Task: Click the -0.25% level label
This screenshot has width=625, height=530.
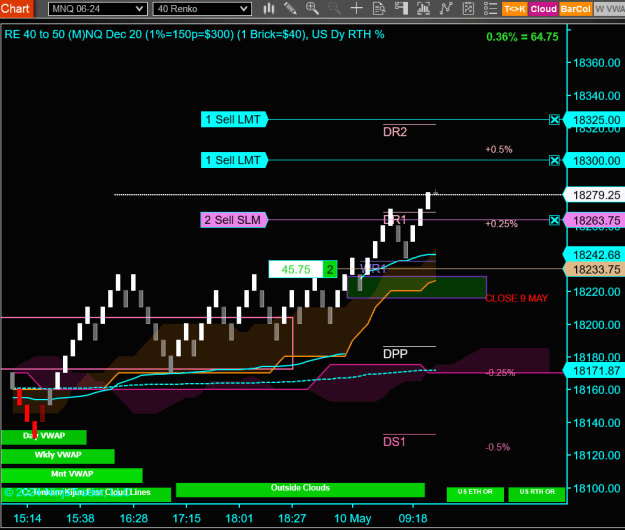Action: pos(501,373)
